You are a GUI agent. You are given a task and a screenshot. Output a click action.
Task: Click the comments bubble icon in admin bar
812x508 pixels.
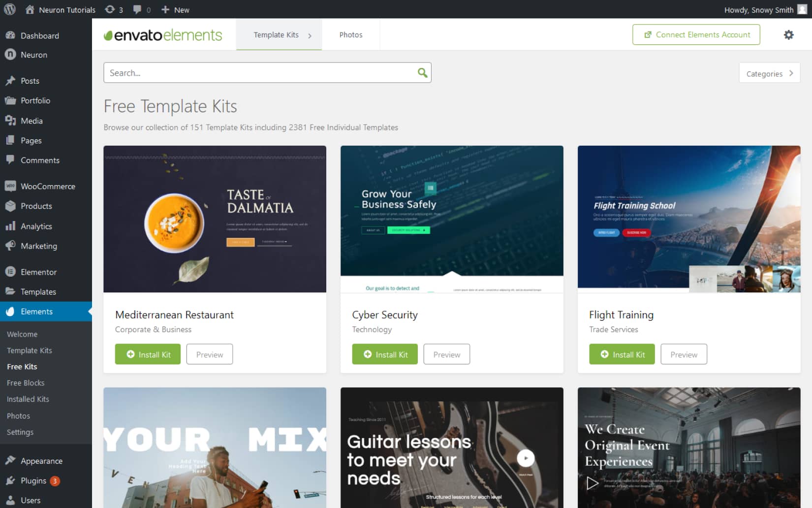click(136, 9)
